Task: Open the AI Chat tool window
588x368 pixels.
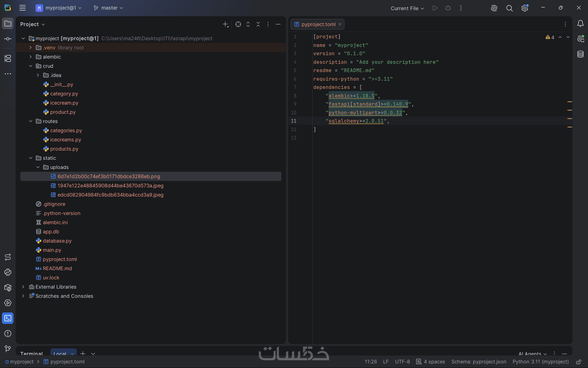Action: [x=580, y=39]
